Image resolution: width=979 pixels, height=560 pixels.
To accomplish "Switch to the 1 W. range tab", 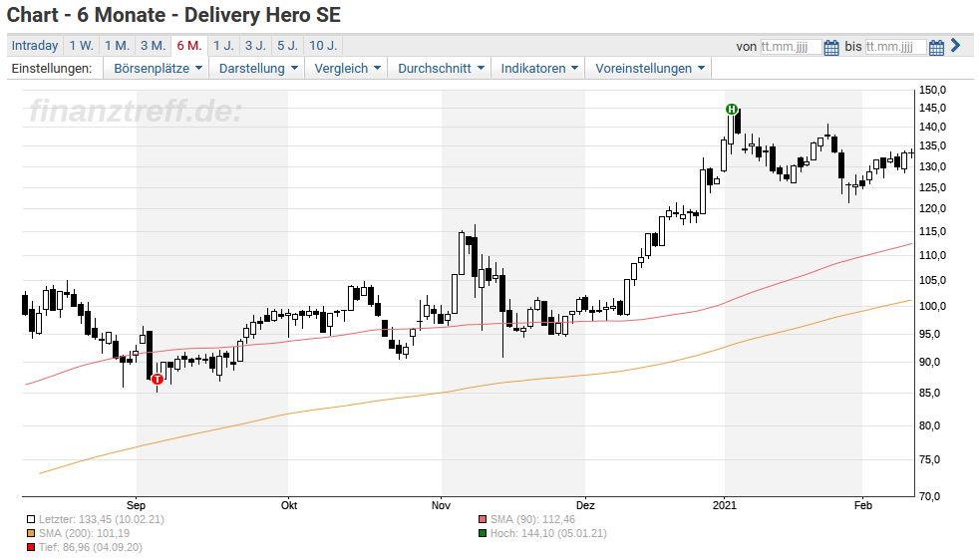I will tap(81, 46).
